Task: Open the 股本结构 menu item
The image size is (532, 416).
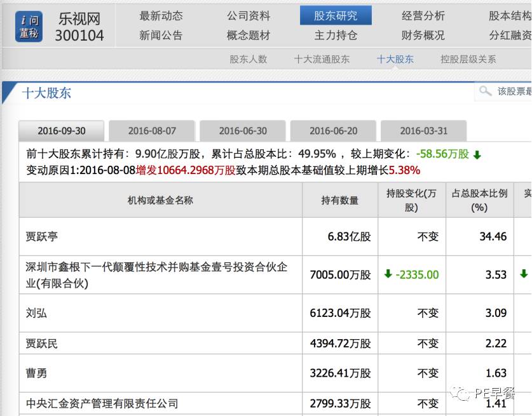Action: 510,16
